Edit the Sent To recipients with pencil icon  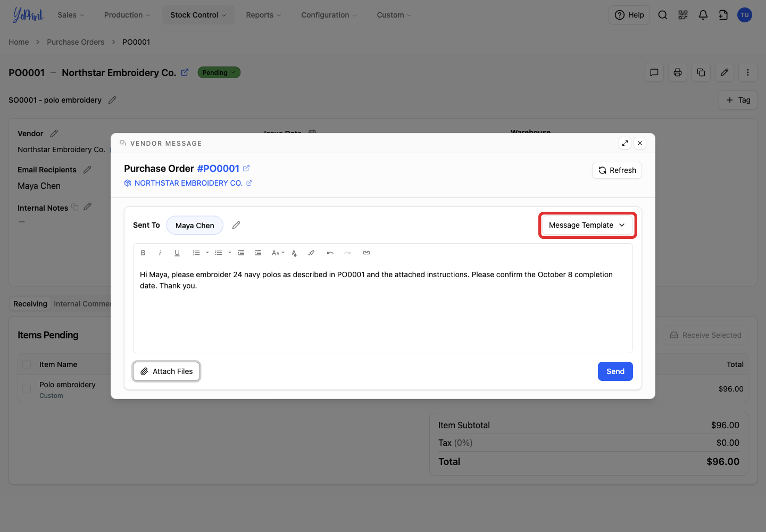(236, 225)
